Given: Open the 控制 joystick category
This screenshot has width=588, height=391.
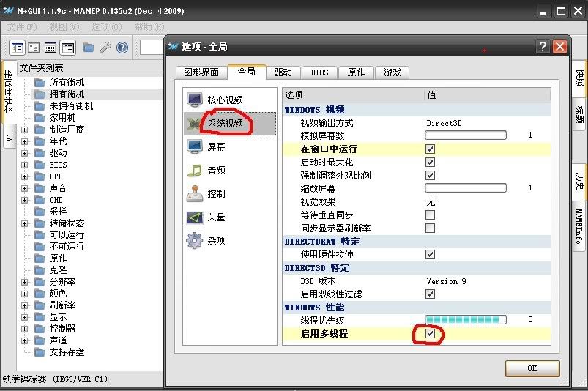Looking at the screenshot, I should click(x=195, y=194).
